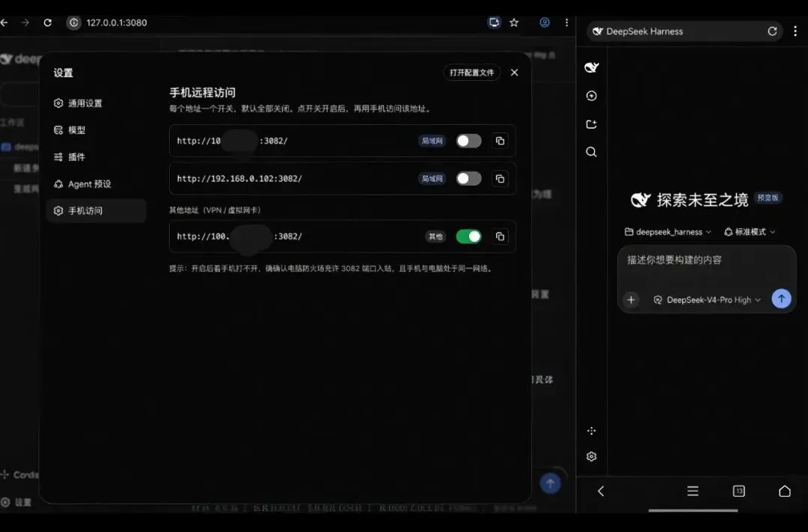This screenshot has width=808, height=532.
Task: Select 插件 in settings sidebar
Action: 97,156
